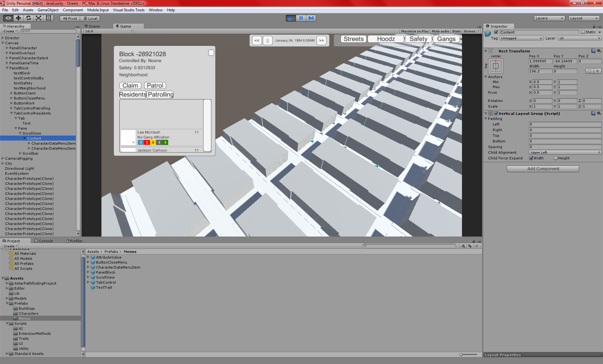
Task: Open Vertical Layout Group gear menu
Action: (x=599, y=113)
